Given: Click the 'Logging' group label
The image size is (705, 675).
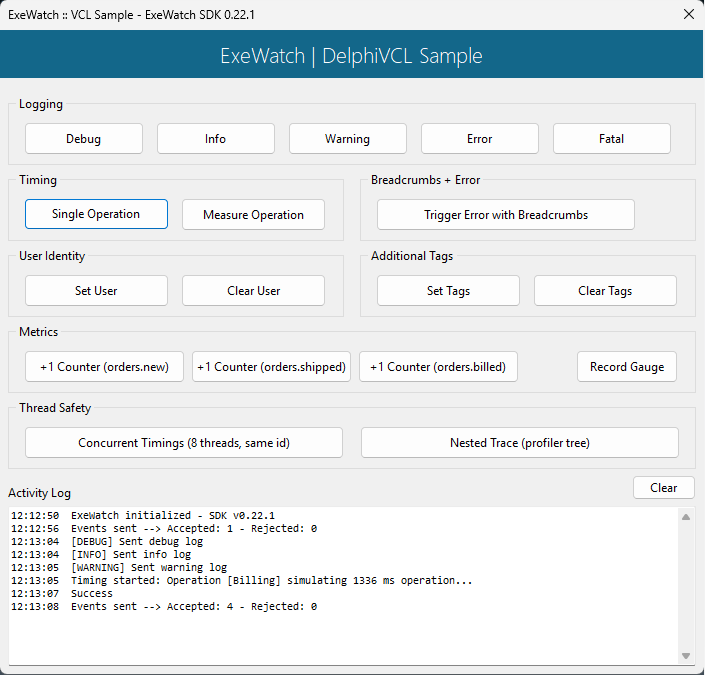Looking at the screenshot, I should click(41, 104).
